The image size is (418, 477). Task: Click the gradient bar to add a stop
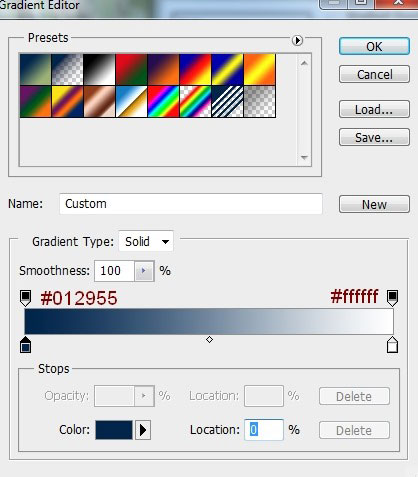tap(209, 322)
